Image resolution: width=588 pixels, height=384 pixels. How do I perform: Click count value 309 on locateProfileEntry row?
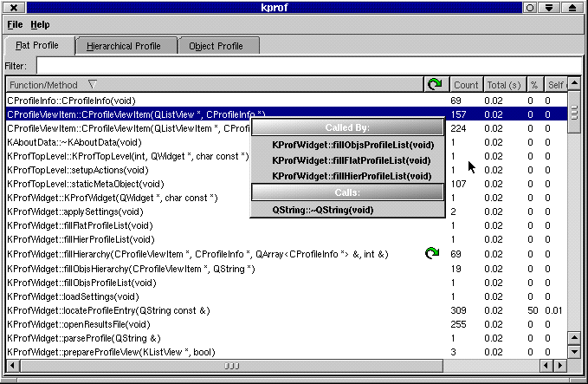point(458,310)
